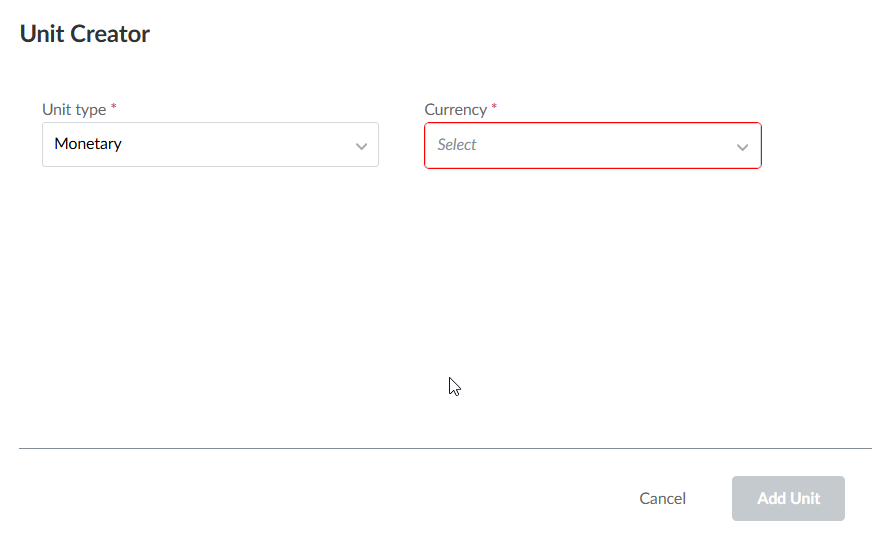Click the chevron arrow beside Monetary
884x542 pixels.
(361, 146)
